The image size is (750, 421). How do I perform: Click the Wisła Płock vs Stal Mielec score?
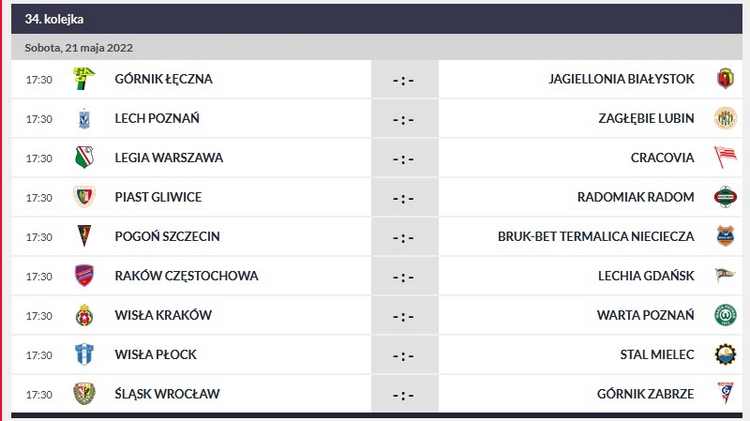tap(403, 355)
